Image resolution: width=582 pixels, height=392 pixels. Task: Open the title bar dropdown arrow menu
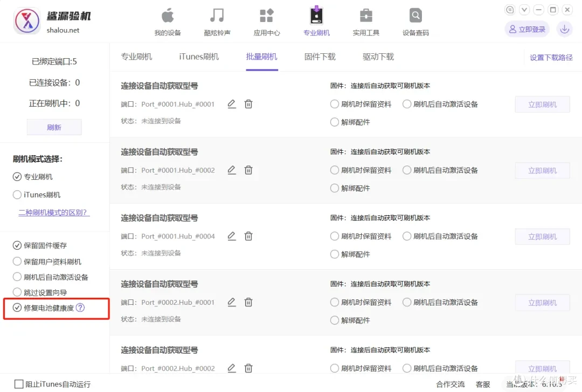point(524,10)
